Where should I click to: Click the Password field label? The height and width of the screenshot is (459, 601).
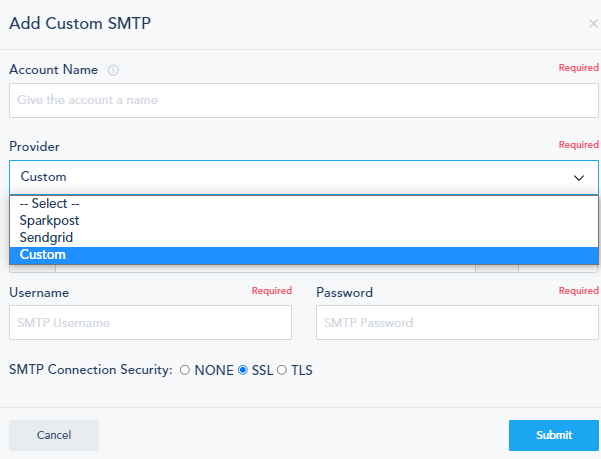coord(344,293)
